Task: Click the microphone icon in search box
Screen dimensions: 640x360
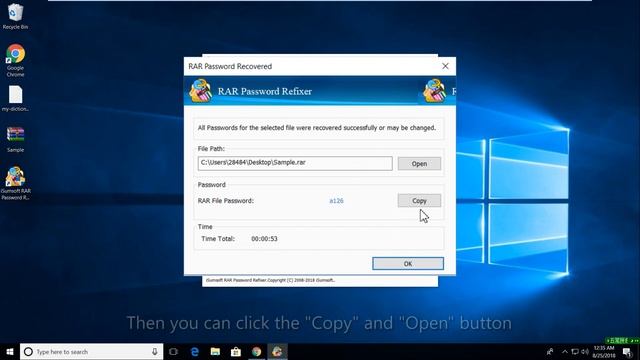Action: [155, 351]
